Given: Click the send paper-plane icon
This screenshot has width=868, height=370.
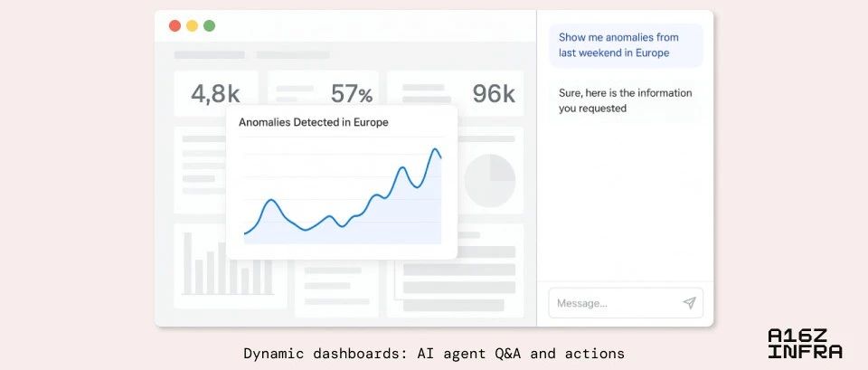Looking at the screenshot, I should tap(689, 302).
